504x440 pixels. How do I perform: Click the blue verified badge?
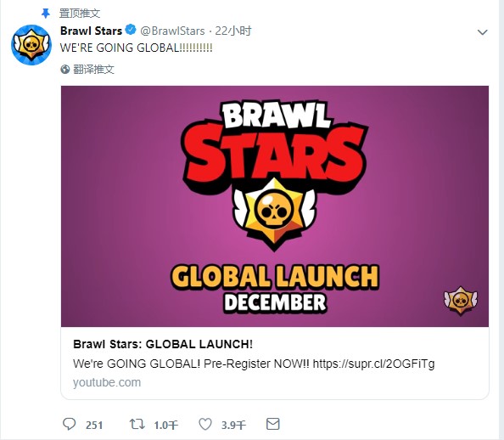tap(131, 30)
